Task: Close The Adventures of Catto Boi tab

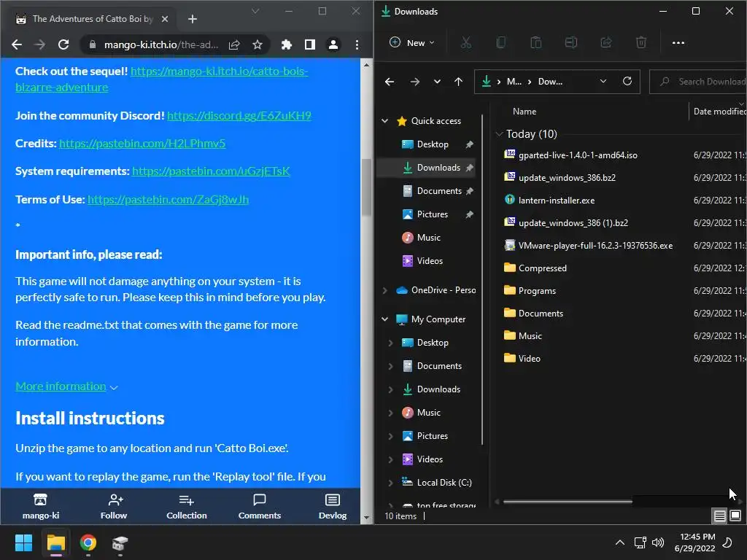Action: (x=164, y=19)
